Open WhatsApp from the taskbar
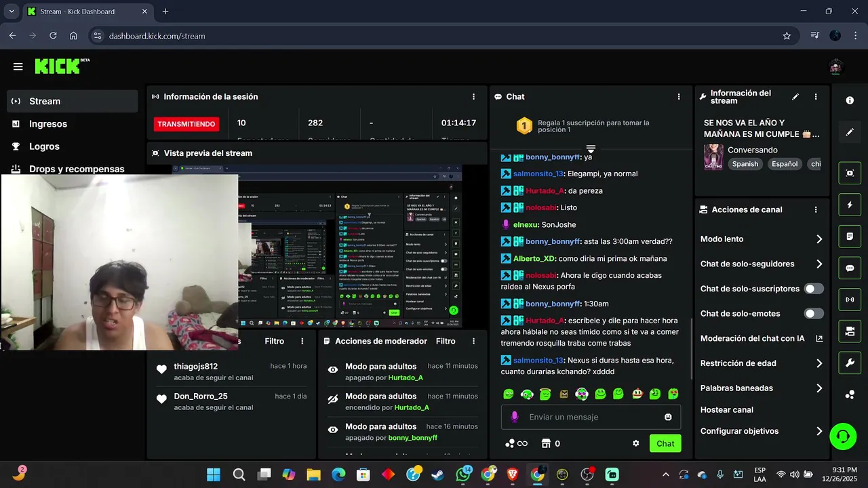 pyautogui.click(x=463, y=475)
